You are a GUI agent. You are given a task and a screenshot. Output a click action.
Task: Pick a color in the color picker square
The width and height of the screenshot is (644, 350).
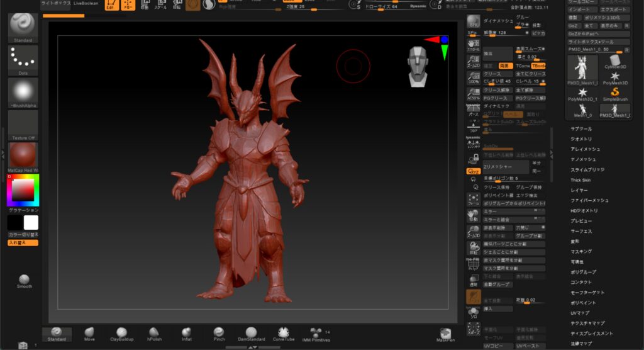(23, 191)
